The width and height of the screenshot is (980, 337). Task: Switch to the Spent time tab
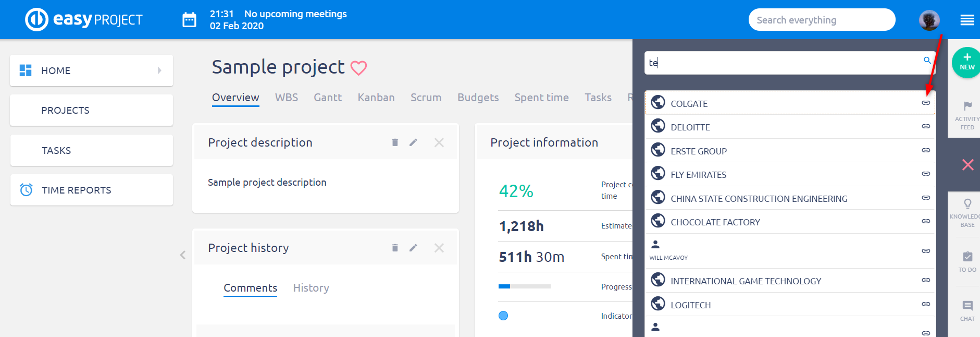(x=542, y=98)
